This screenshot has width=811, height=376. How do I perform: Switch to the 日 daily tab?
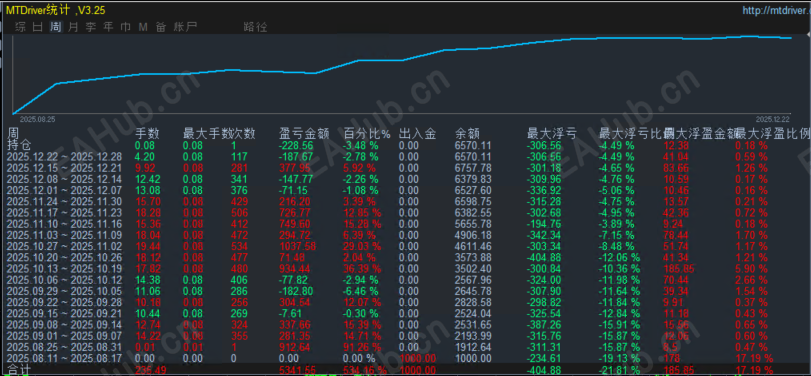[x=38, y=27]
